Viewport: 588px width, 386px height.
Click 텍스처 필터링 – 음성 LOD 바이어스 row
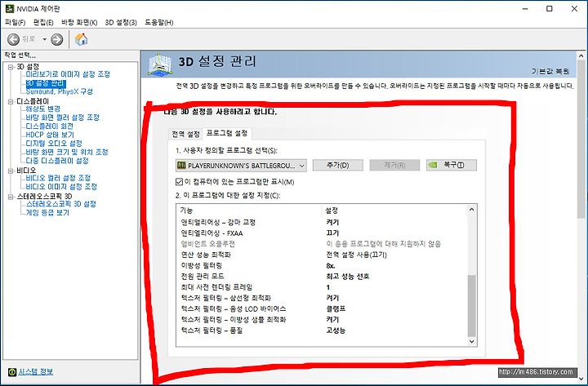click(x=322, y=308)
